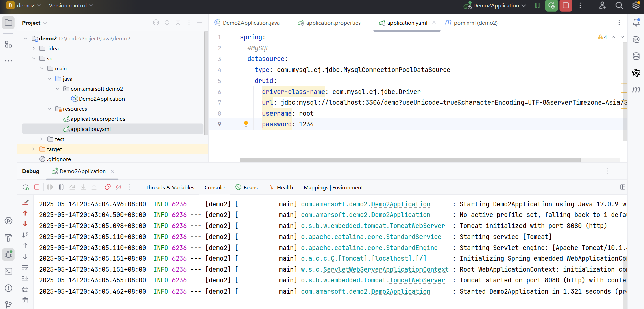
Task: Clear console output with trash icon
Action: point(25,300)
